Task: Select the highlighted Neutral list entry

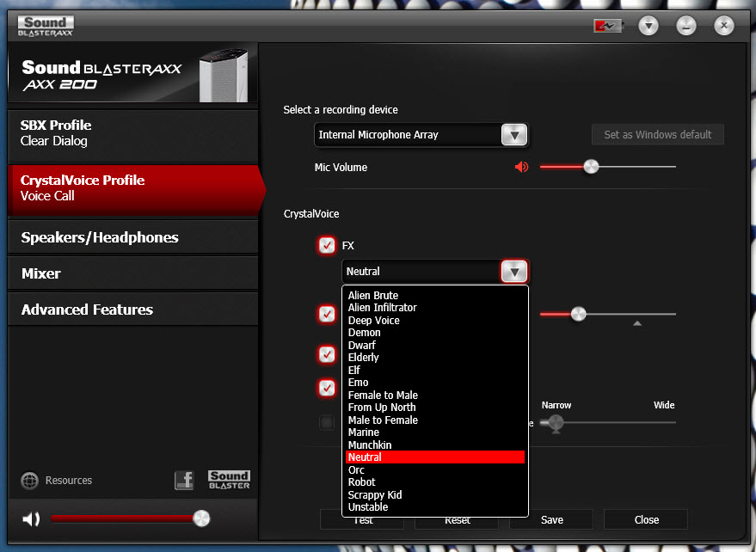Action: pyautogui.click(x=435, y=457)
